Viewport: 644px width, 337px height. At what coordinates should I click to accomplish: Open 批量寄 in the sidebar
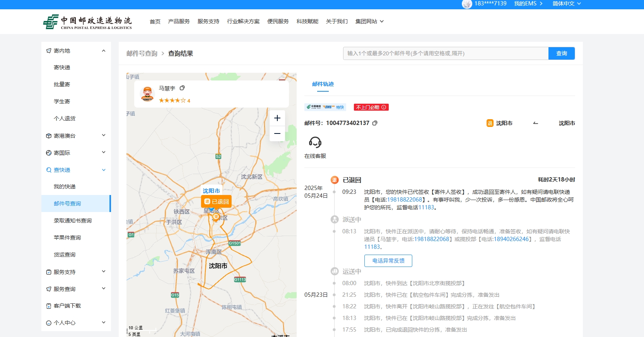tap(62, 84)
